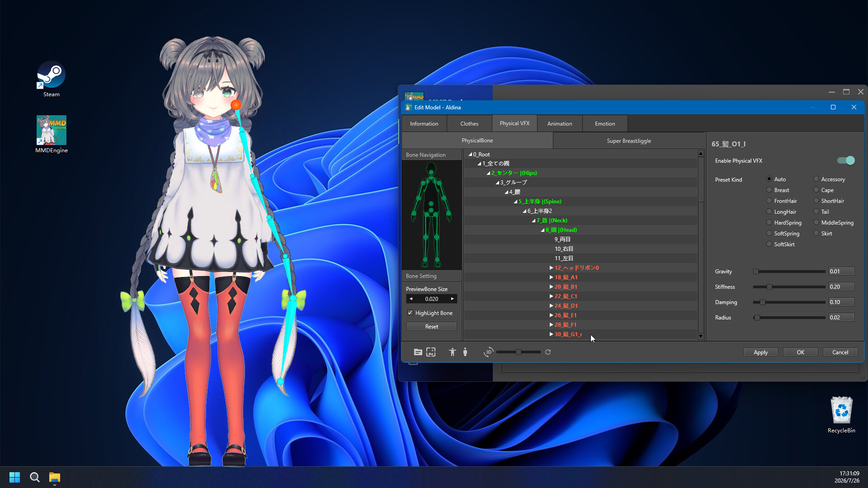Select the Skirt preset
This screenshot has height=488, width=868.
[816, 233]
